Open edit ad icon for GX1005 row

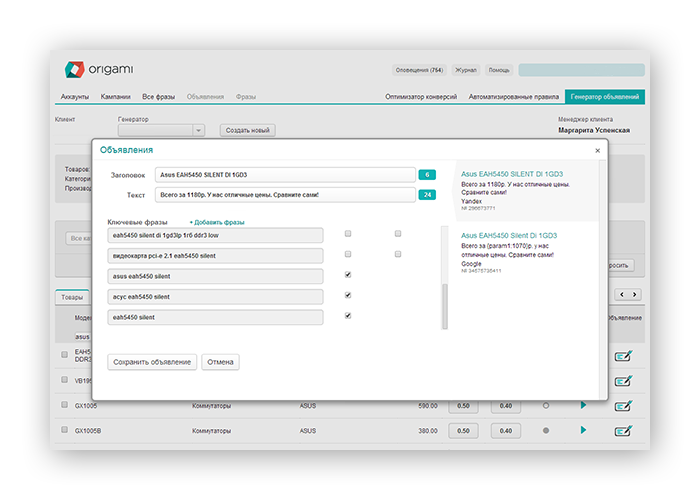(x=623, y=406)
